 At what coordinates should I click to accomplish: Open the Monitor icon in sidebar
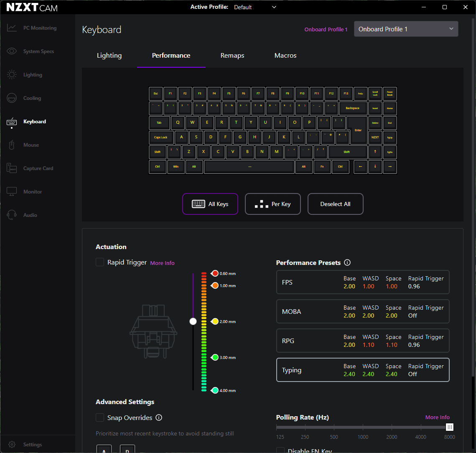pyautogui.click(x=12, y=191)
